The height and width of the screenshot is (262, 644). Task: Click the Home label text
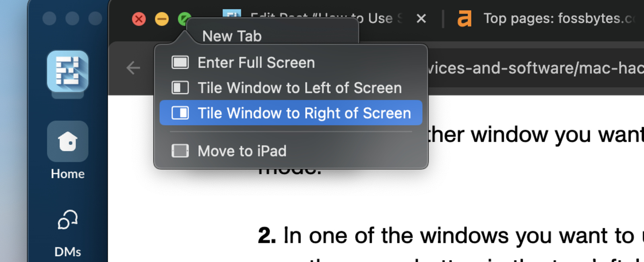click(67, 174)
